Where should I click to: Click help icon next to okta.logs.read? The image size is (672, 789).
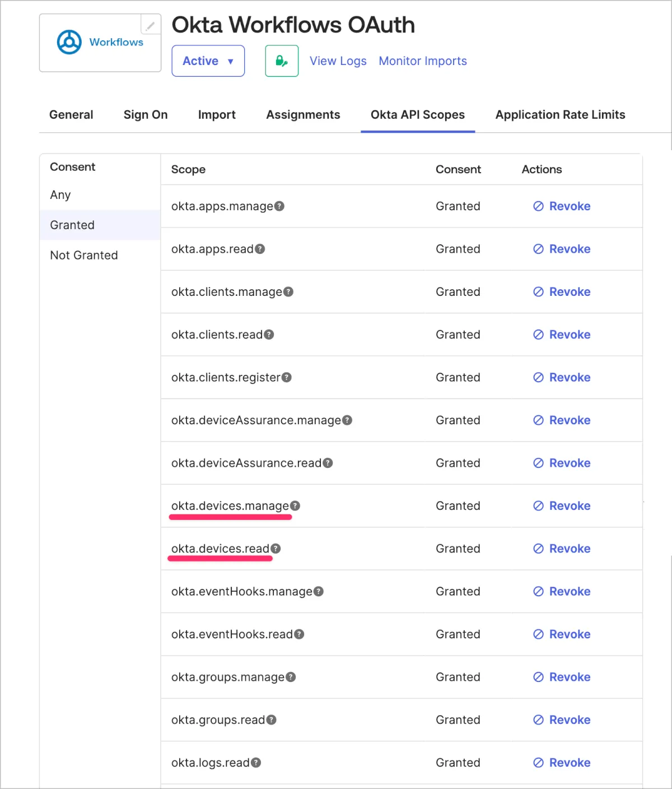[x=256, y=763]
